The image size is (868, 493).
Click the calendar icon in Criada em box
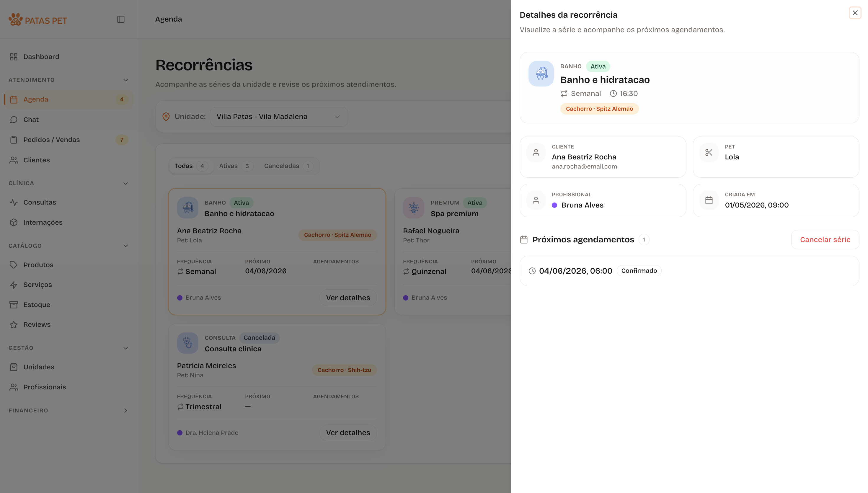tap(709, 200)
